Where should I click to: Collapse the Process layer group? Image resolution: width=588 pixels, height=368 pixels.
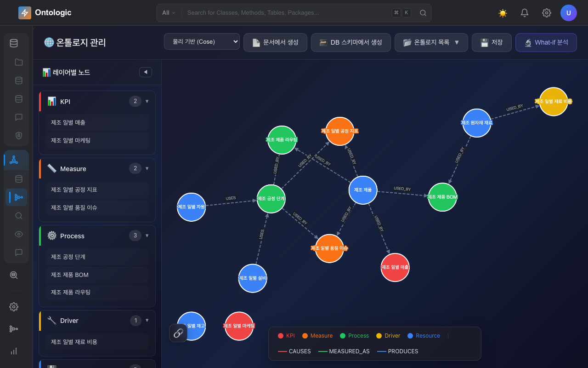(147, 236)
